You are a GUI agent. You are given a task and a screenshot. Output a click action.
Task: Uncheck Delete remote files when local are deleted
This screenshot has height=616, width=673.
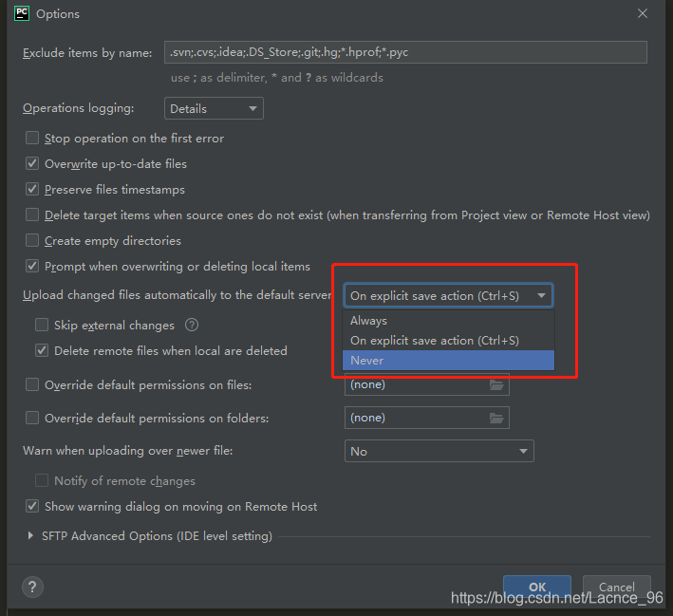click(42, 350)
